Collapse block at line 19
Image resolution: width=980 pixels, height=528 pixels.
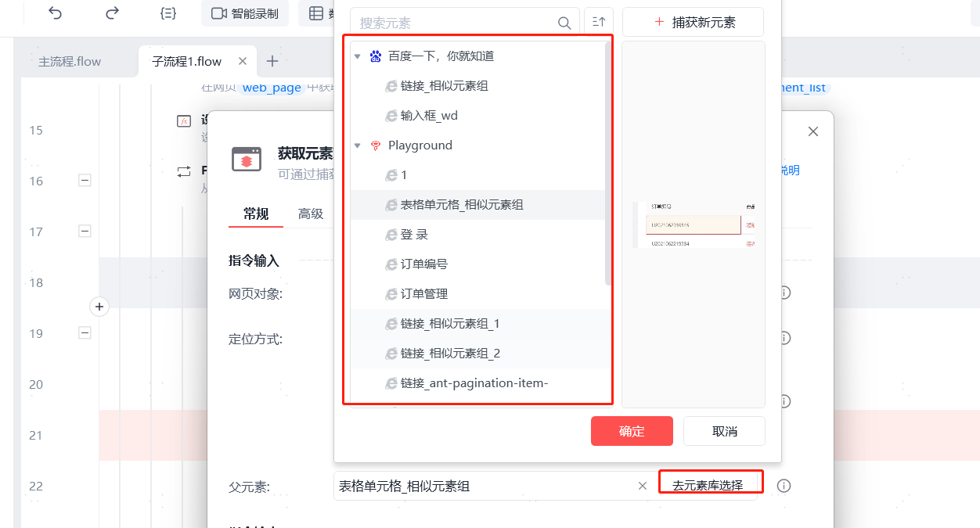pyautogui.click(x=85, y=333)
